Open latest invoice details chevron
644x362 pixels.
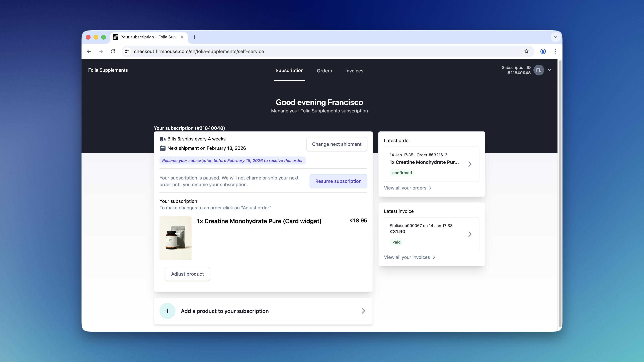coord(470,234)
